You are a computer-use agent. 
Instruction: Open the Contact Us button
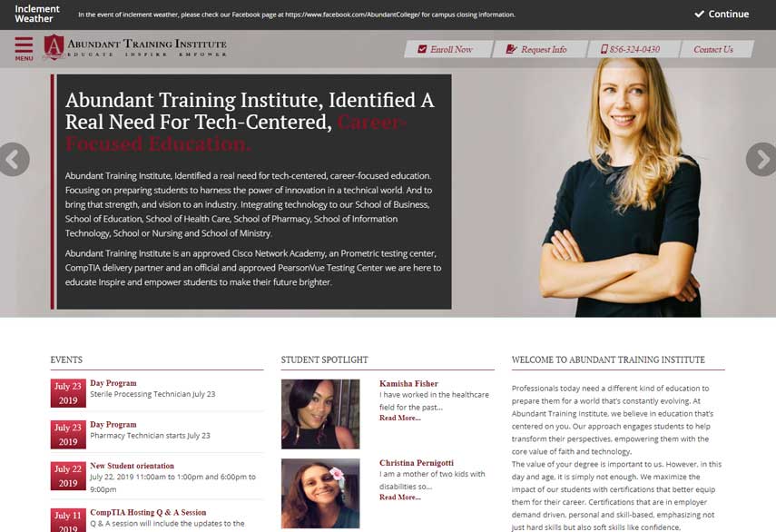click(x=715, y=49)
